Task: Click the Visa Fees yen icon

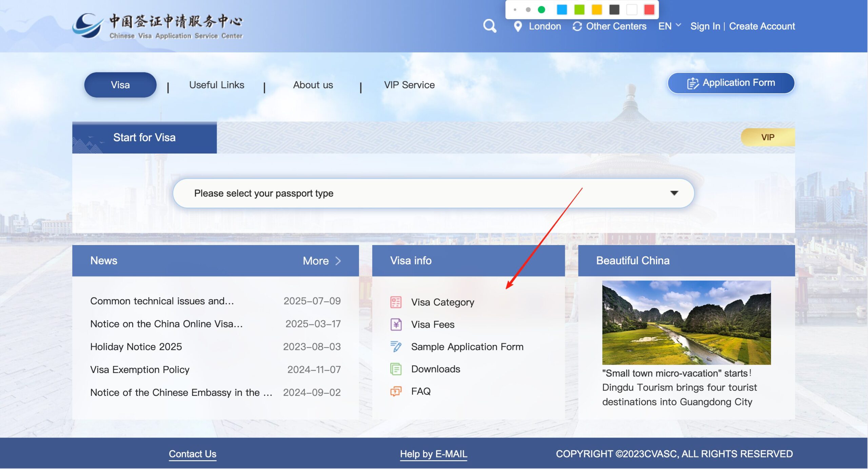Action: point(396,324)
